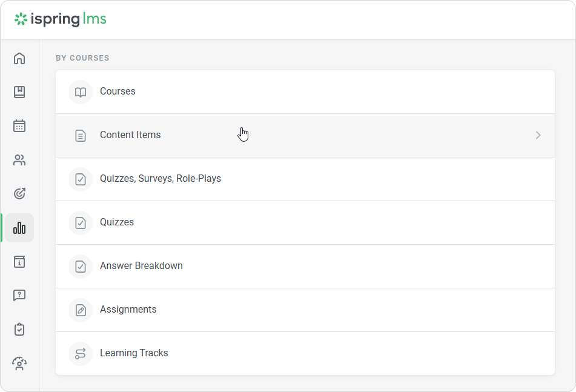Open the Content Items report

click(130, 135)
